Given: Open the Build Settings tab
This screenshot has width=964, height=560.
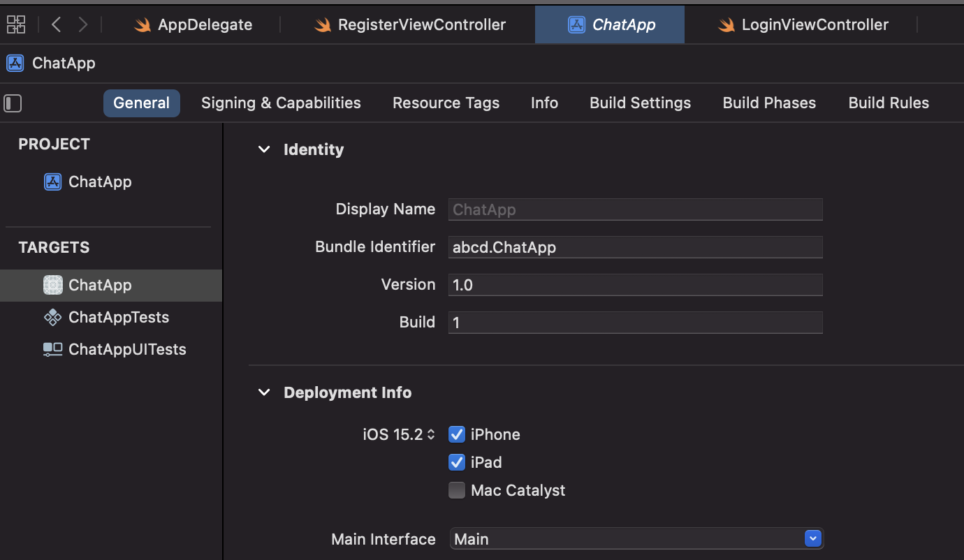Looking at the screenshot, I should pos(640,103).
